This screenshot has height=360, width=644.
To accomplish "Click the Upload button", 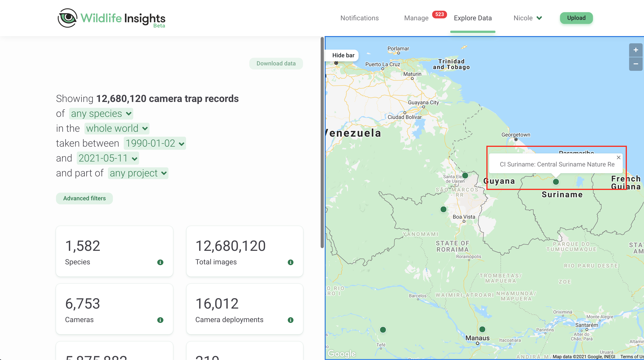I will point(576,18).
